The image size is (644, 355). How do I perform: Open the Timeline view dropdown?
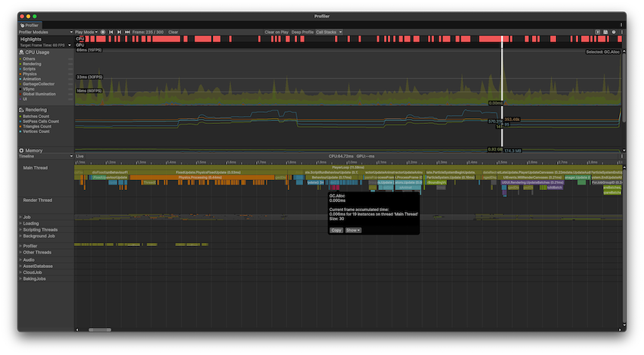[x=45, y=156]
